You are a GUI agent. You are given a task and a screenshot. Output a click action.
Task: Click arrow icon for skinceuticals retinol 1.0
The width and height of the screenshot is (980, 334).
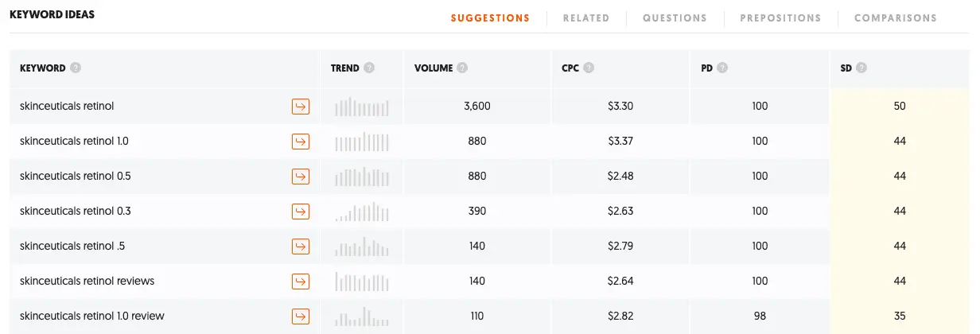point(301,142)
